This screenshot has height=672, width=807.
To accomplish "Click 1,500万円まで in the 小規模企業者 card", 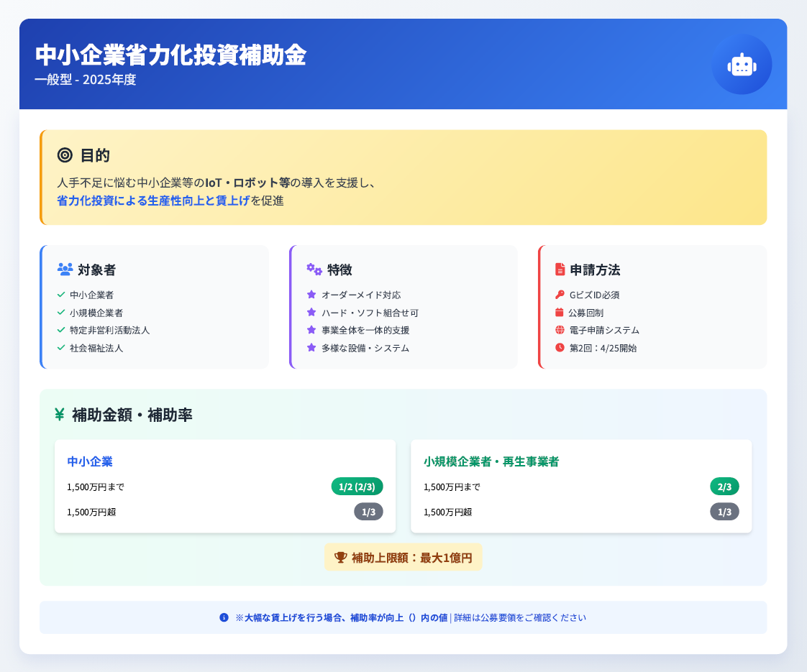I will [452, 487].
